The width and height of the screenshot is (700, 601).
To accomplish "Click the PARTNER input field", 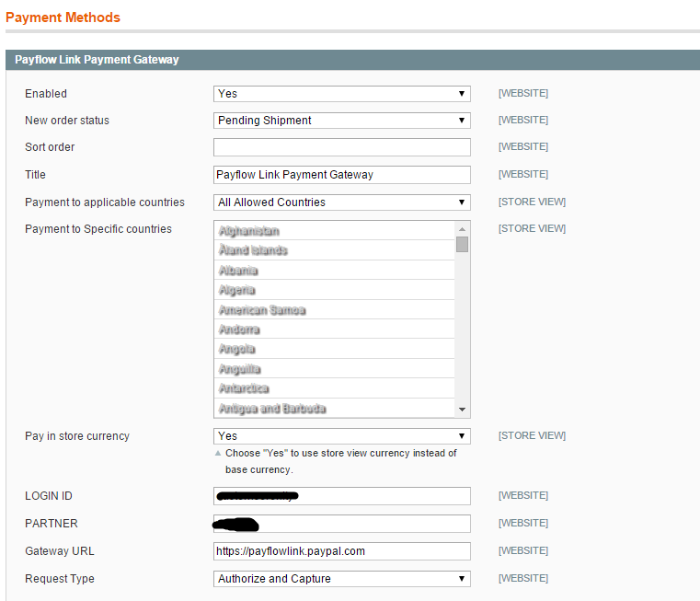I will [342, 524].
